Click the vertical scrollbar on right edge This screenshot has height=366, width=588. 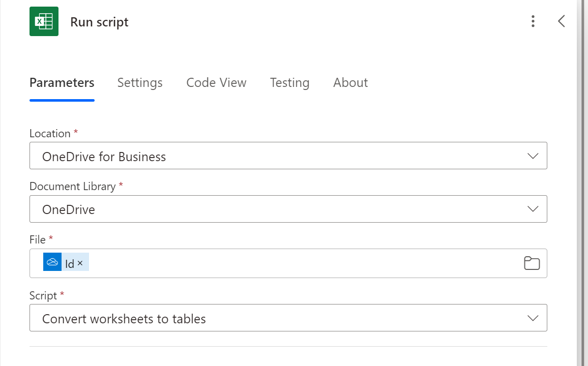pyautogui.click(x=582, y=183)
